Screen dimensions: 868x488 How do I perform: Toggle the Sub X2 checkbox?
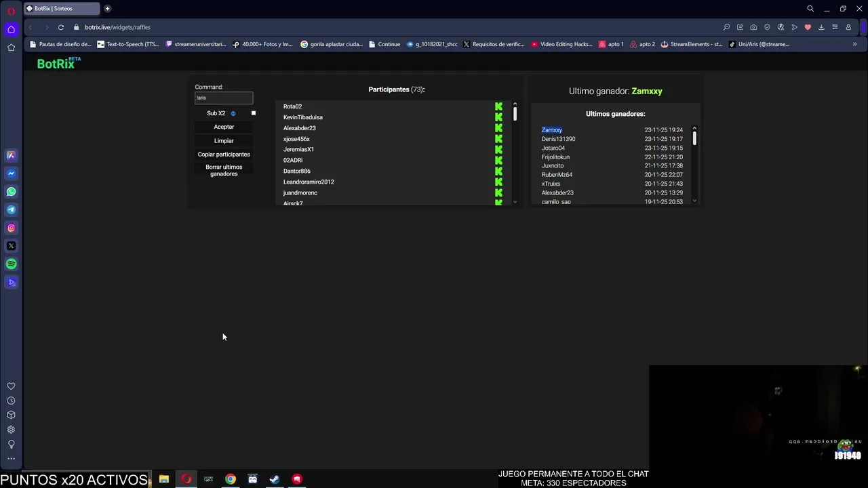254,113
